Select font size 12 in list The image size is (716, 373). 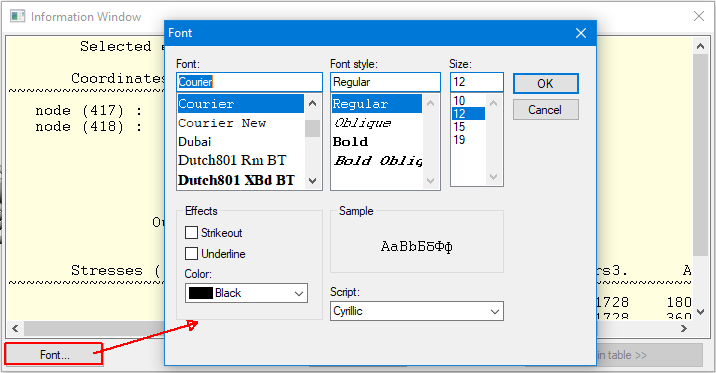(x=468, y=114)
